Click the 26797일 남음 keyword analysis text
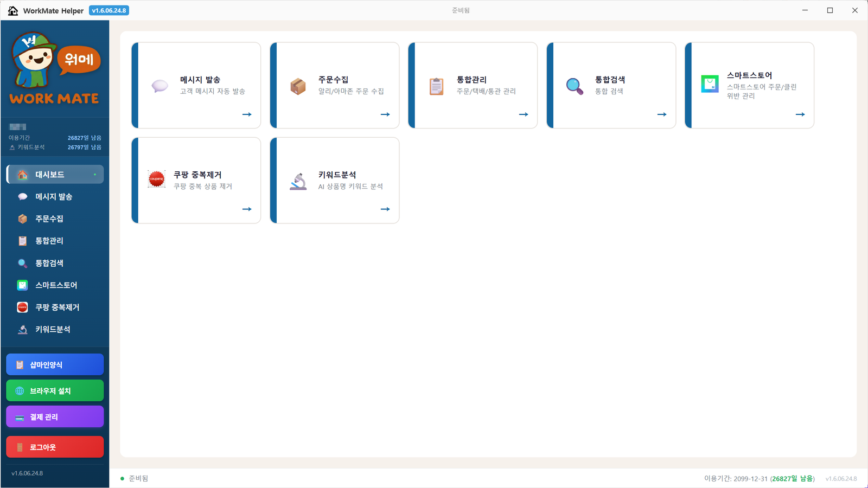This screenshot has width=868, height=488. 85,147
